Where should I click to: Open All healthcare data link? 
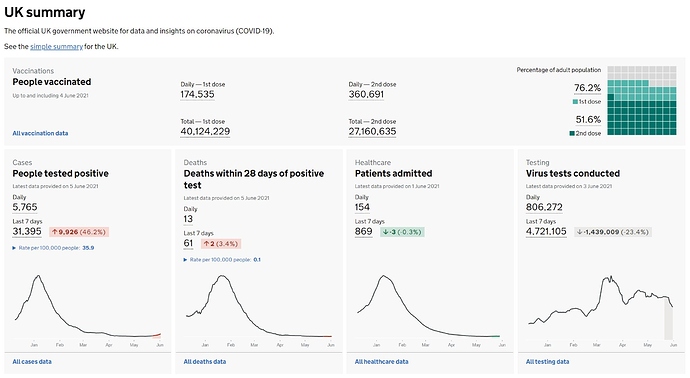(x=382, y=361)
